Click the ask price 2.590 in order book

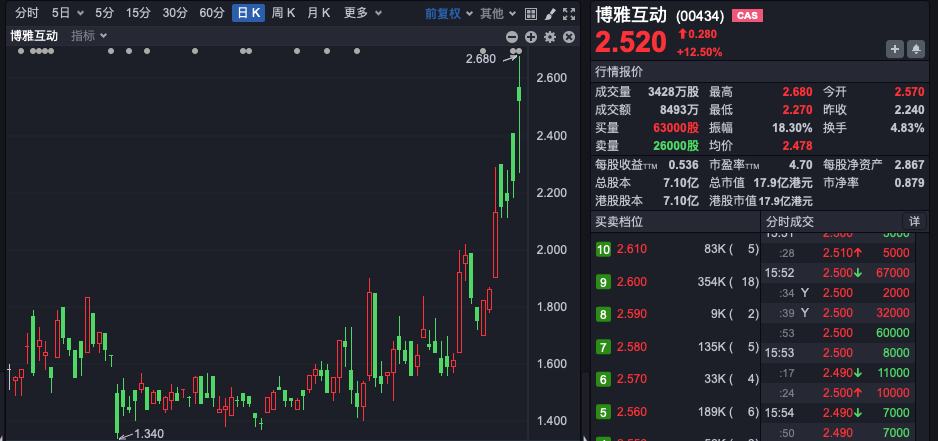632,314
